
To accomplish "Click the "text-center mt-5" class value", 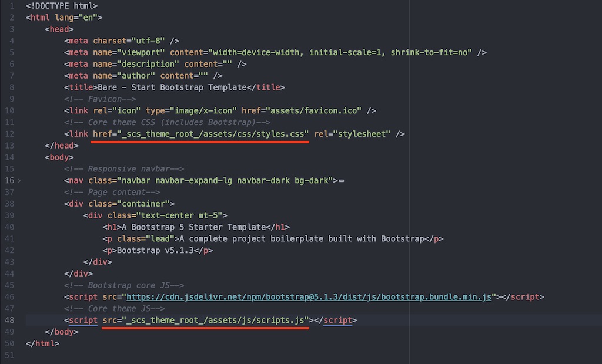I will pos(186,215).
